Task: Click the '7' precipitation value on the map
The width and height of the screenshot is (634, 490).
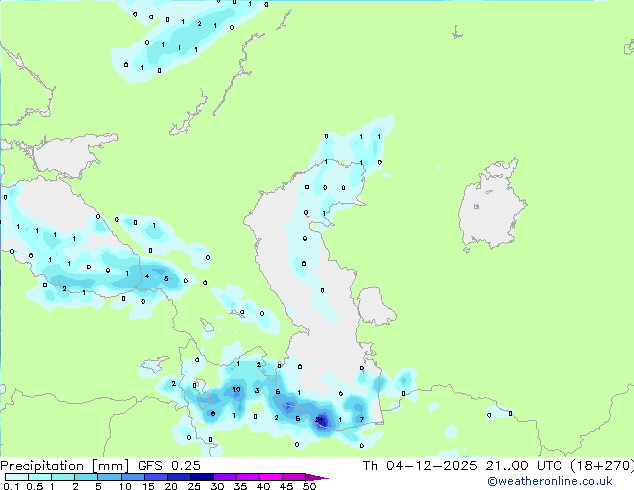Action: point(362,420)
